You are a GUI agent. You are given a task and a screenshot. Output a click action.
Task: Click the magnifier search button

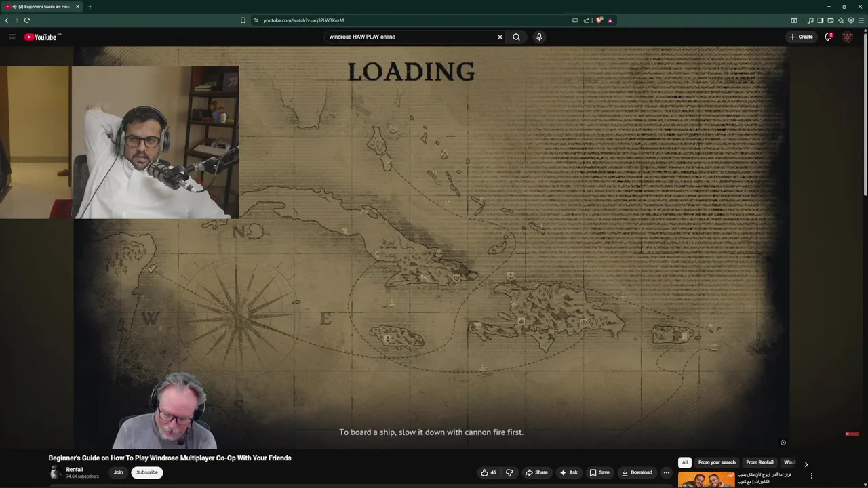point(516,37)
